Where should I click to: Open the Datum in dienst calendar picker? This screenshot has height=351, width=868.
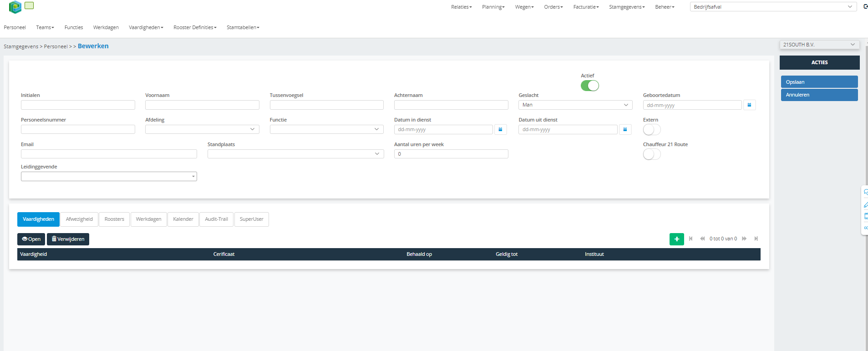(500, 130)
